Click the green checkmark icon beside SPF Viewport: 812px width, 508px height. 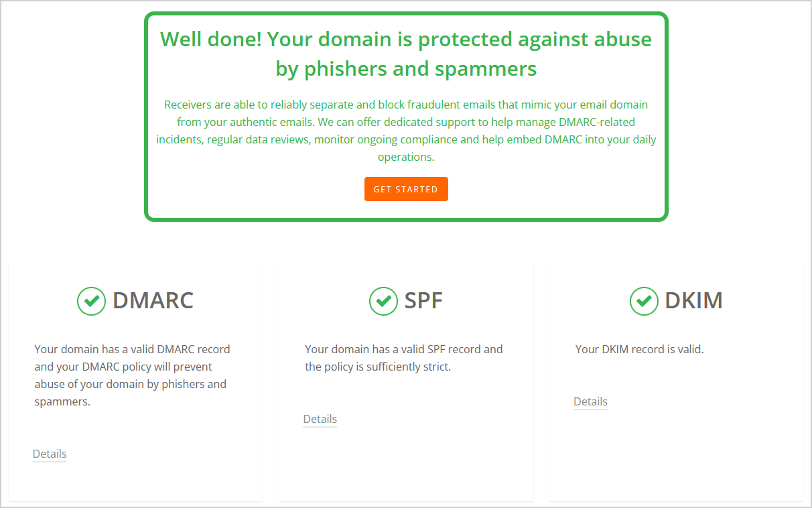point(383,301)
